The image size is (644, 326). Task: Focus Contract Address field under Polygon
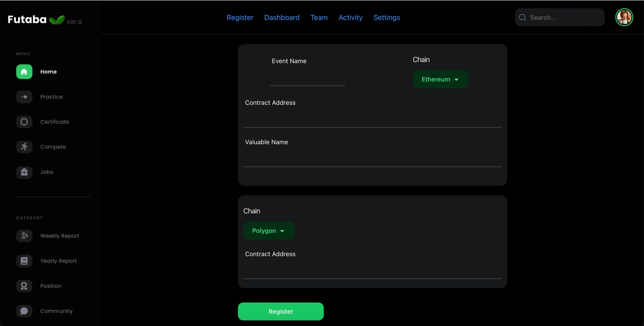tap(372, 271)
